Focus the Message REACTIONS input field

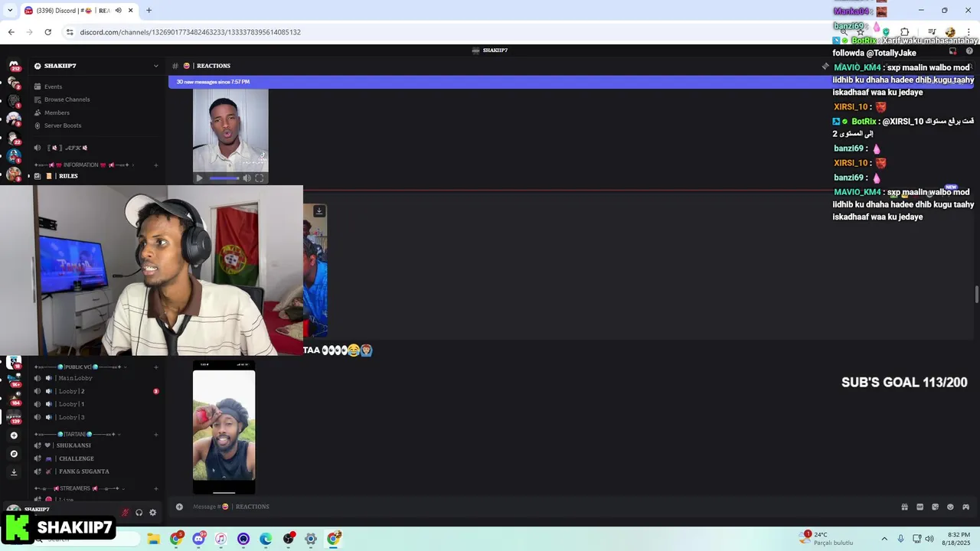(536, 507)
